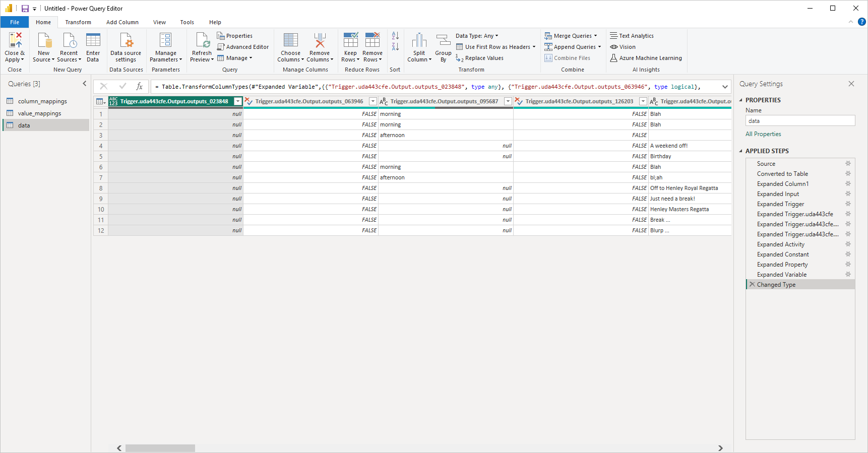The image size is (868, 453).
Task: Open filter dropdown for outputs_063946 column
Action: [x=373, y=101]
